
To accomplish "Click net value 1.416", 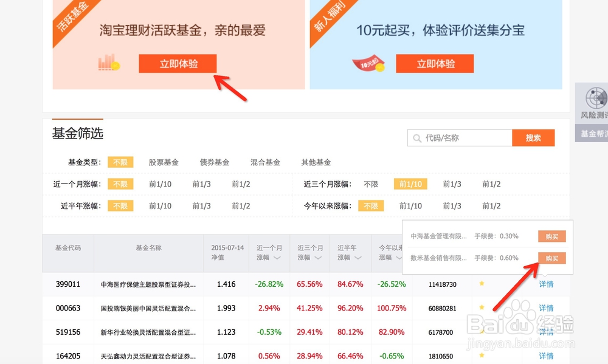I will [226, 284].
